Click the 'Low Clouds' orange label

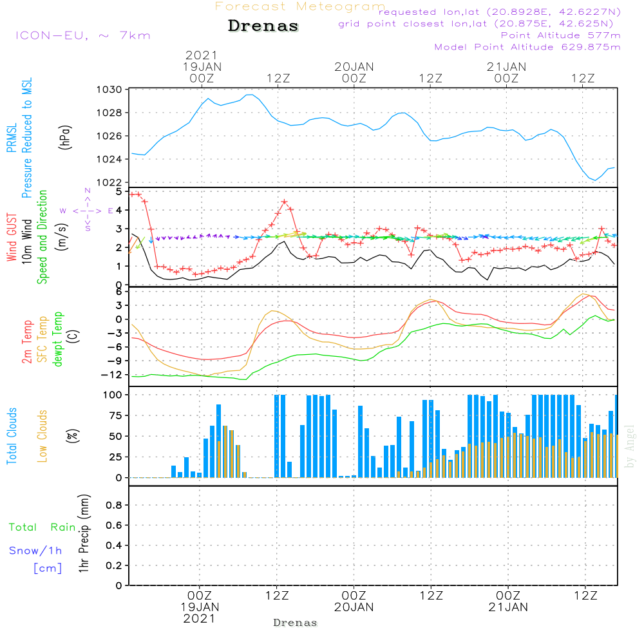click(x=42, y=436)
